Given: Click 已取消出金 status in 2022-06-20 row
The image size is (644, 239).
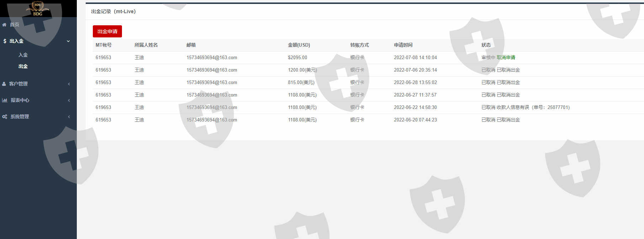Looking at the screenshot, I should 508,120.
